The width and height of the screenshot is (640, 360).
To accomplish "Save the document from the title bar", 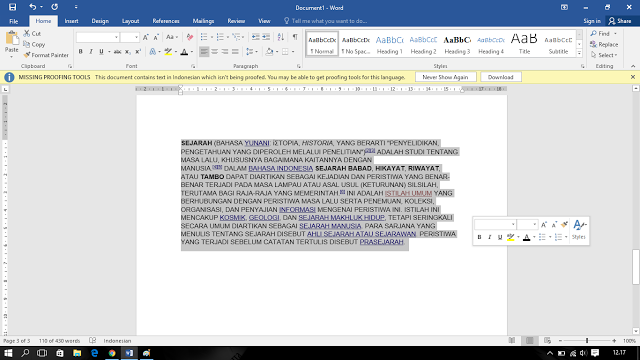I will (x=12, y=7).
